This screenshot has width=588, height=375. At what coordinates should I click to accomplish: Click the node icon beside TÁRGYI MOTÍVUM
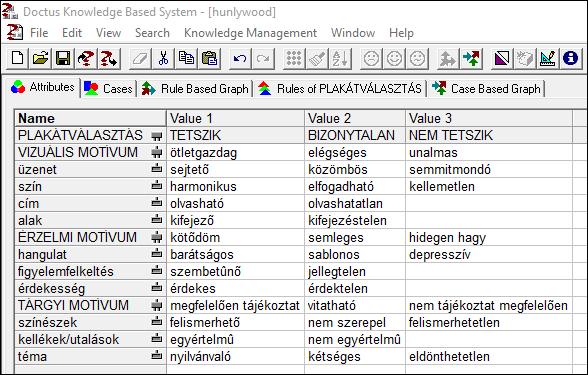click(x=157, y=305)
